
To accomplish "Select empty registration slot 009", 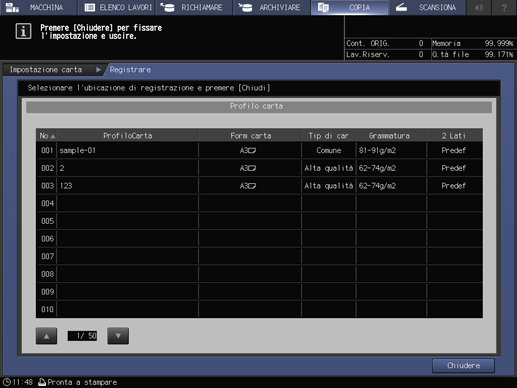I will pos(259,292).
